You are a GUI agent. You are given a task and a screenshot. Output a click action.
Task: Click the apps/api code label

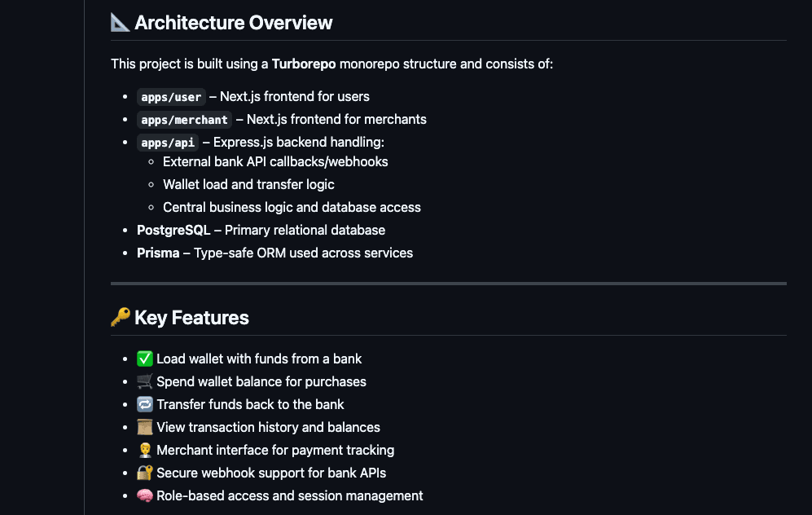click(168, 143)
